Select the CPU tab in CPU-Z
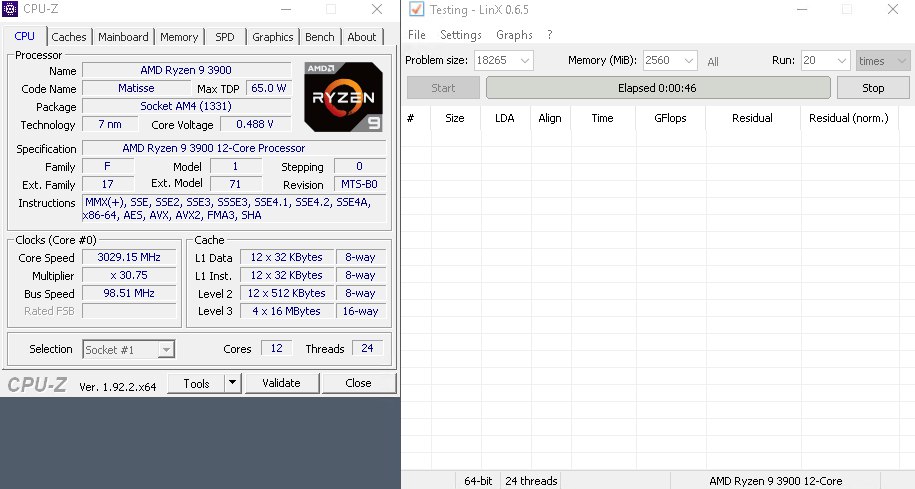This screenshot has width=915, height=489. point(25,36)
